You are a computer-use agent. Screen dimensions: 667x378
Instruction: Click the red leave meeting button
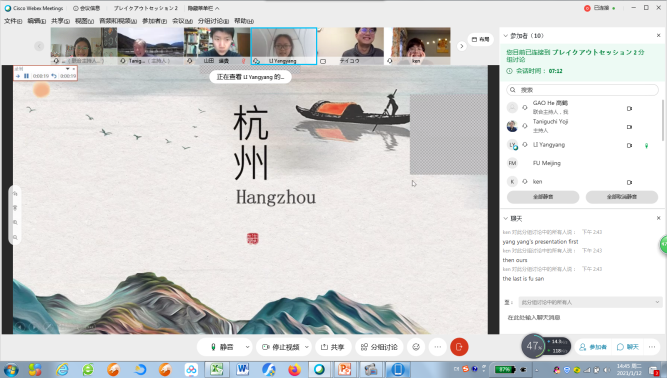point(459,347)
